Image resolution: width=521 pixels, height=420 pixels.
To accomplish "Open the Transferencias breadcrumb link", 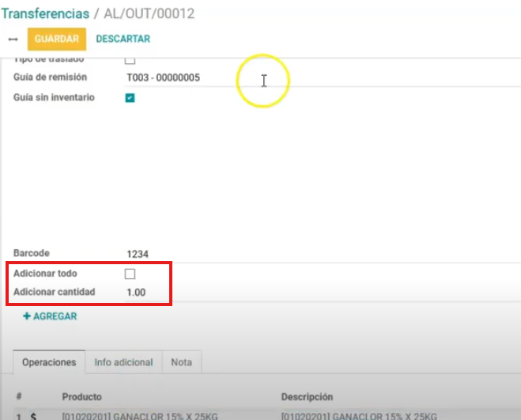I will click(x=45, y=13).
